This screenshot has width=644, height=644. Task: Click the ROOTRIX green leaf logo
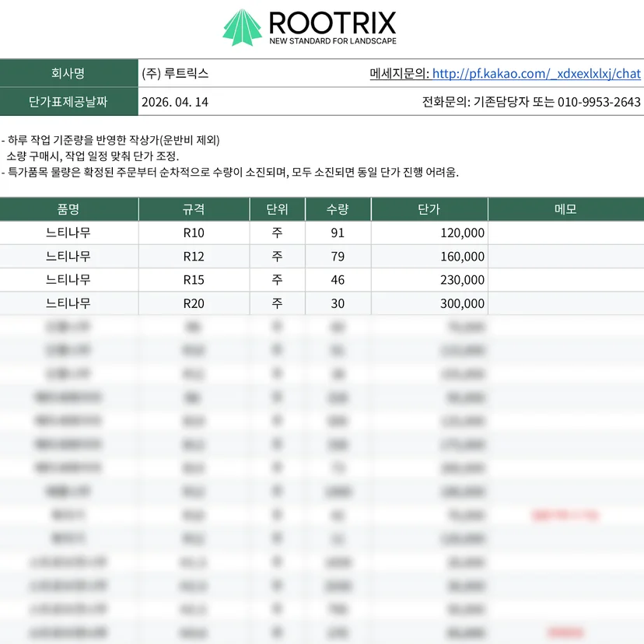(x=243, y=27)
